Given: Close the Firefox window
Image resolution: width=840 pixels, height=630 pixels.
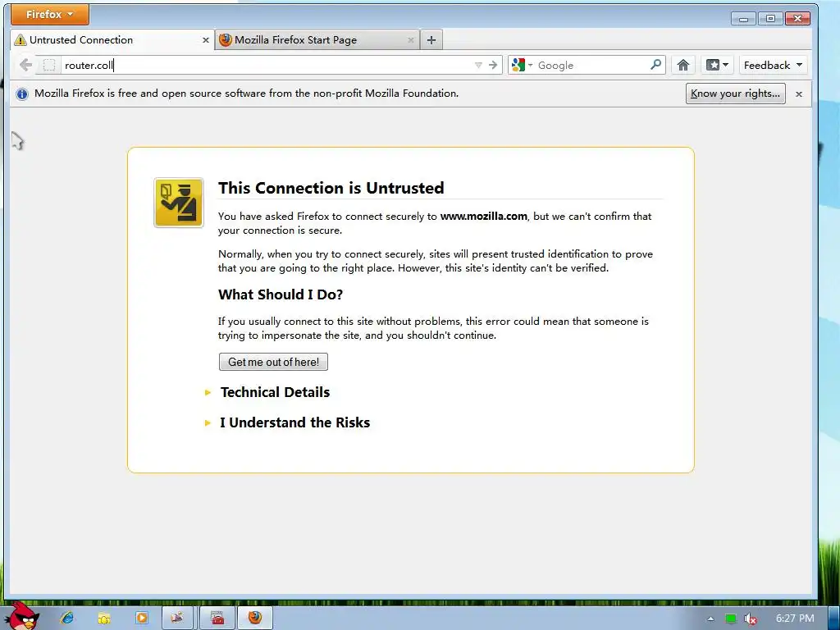Looking at the screenshot, I should click(797, 19).
